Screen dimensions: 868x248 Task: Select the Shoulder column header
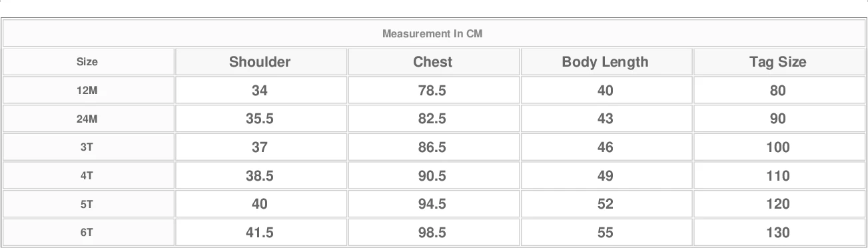(260, 62)
